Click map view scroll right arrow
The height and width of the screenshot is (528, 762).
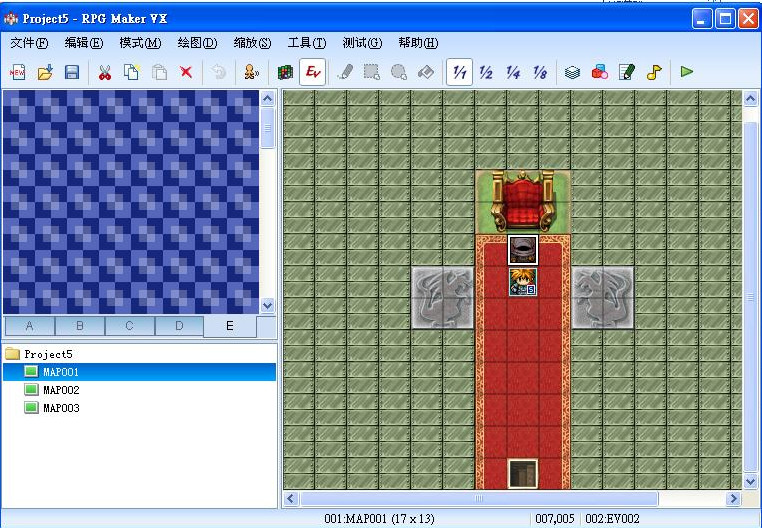point(733,498)
